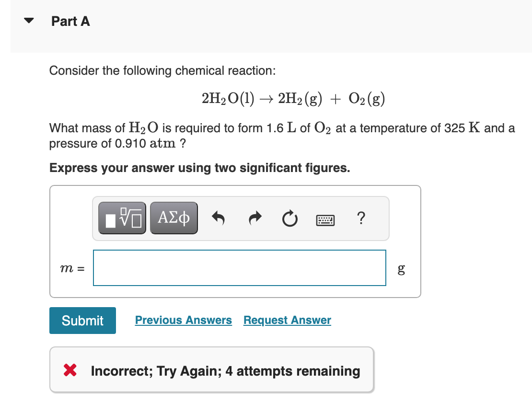Submit the answer
The image size is (532, 402).
pos(82,320)
